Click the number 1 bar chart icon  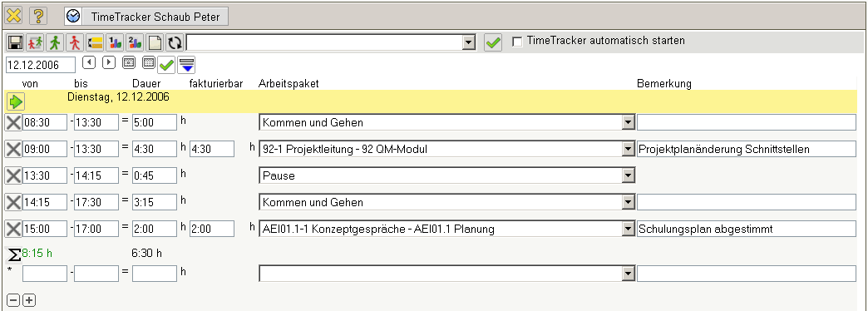[115, 42]
